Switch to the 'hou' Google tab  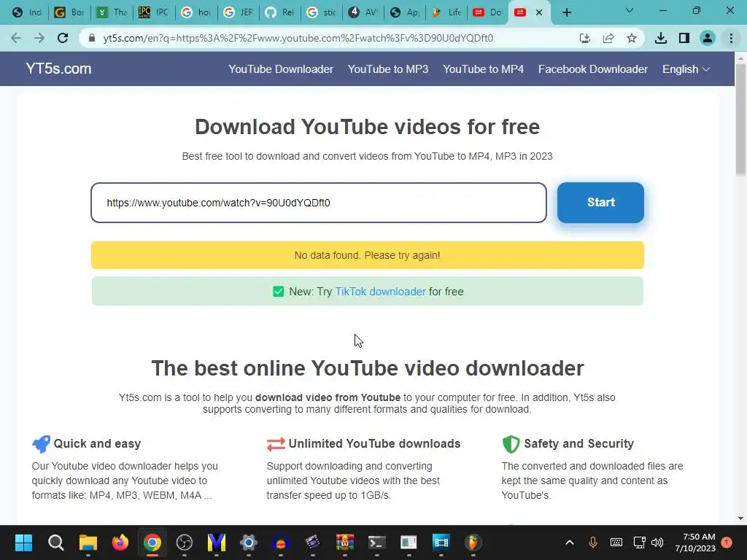(196, 12)
